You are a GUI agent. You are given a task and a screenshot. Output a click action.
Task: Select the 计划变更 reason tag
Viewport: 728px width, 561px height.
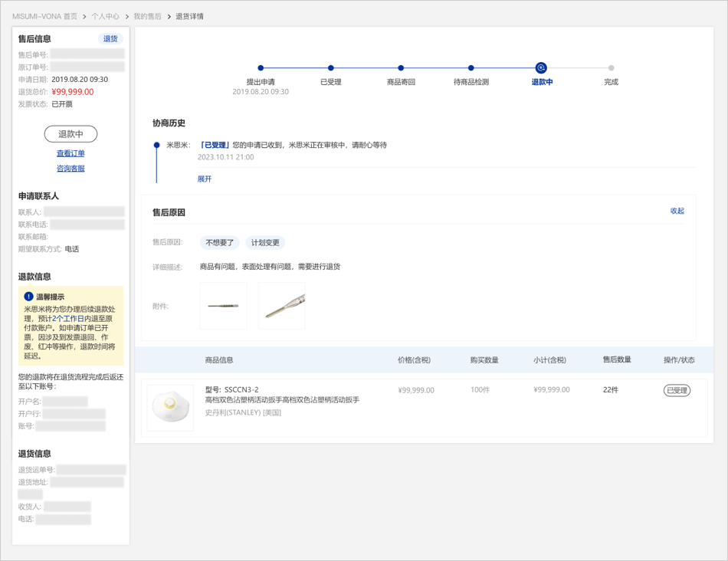[x=265, y=243]
